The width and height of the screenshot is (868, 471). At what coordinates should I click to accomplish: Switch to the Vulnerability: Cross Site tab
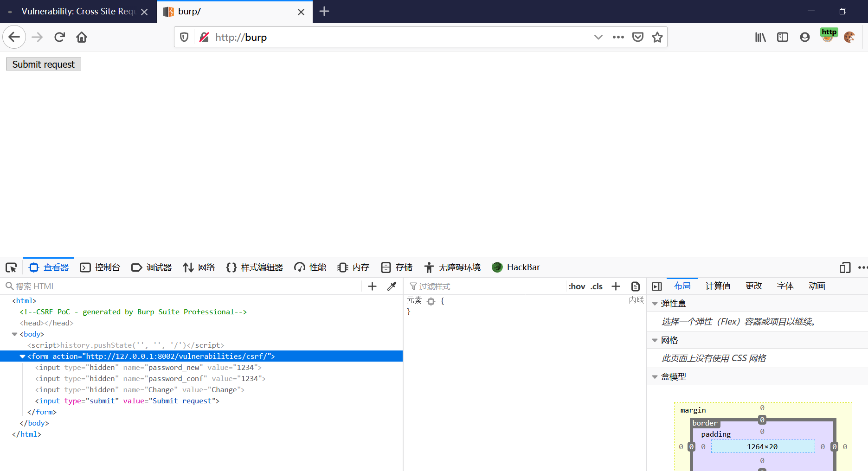pyautogui.click(x=78, y=12)
